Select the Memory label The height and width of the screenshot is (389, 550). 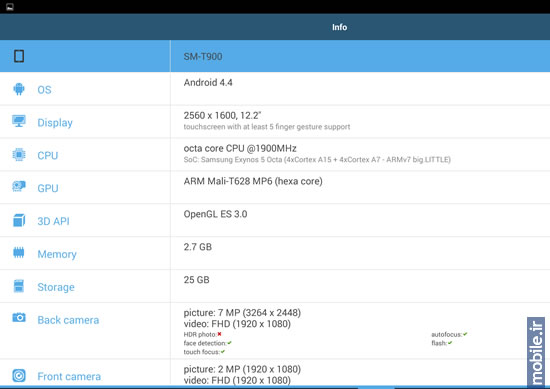click(57, 254)
